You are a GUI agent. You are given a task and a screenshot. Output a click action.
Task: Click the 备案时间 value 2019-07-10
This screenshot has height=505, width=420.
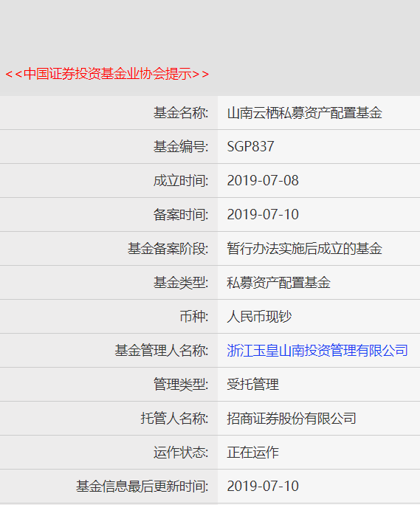263,215
